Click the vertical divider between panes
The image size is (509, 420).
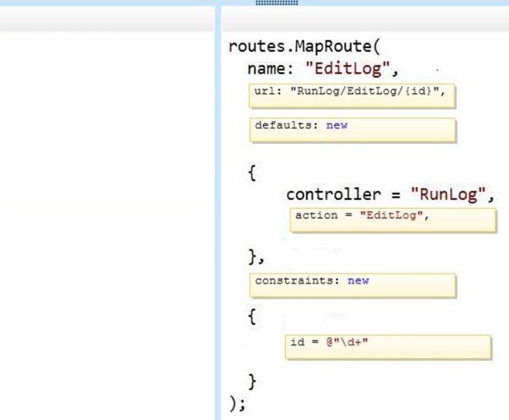tap(218, 219)
